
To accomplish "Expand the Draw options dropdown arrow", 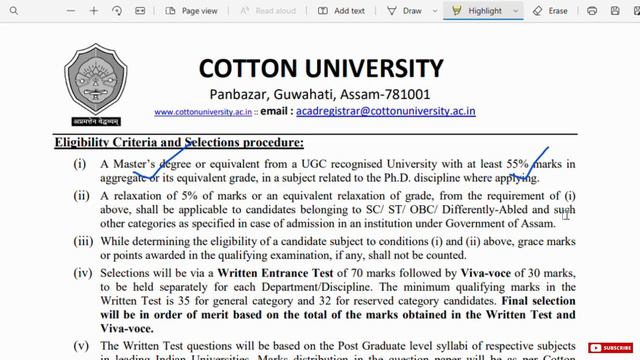I will click(x=435, y=11).
